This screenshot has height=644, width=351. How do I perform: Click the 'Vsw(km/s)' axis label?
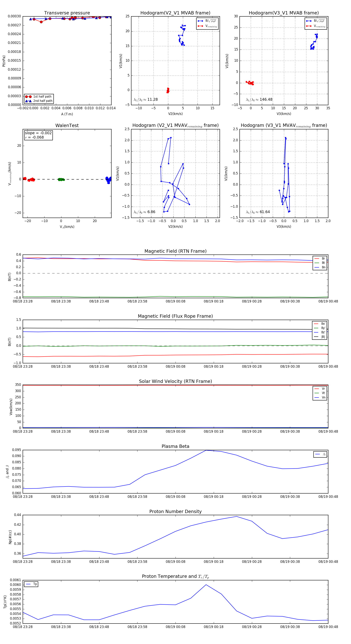(x=11, y=407)
